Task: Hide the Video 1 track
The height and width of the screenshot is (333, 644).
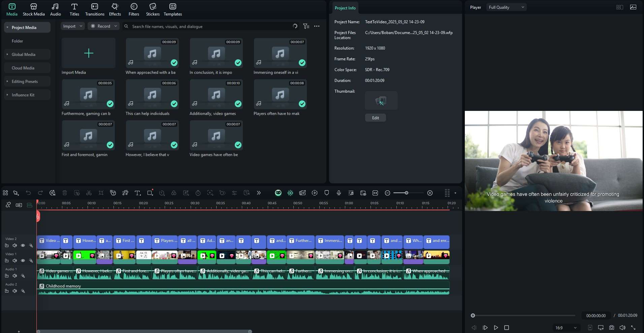Action: [23, 261]
